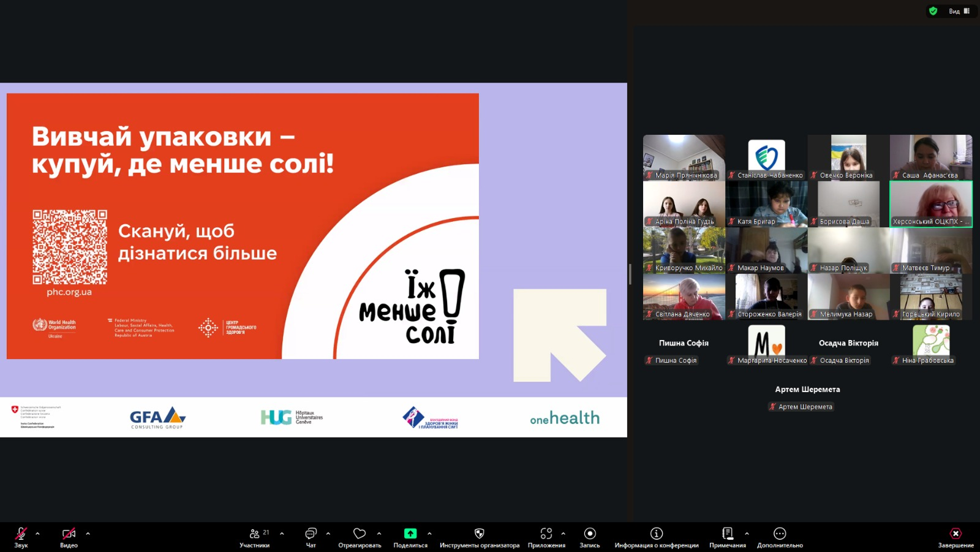Image resolution: width=980 pixels, height=552 pixels.
Task: Open the Notes icon
Action: pyautogui.click(x=728, y=534)
